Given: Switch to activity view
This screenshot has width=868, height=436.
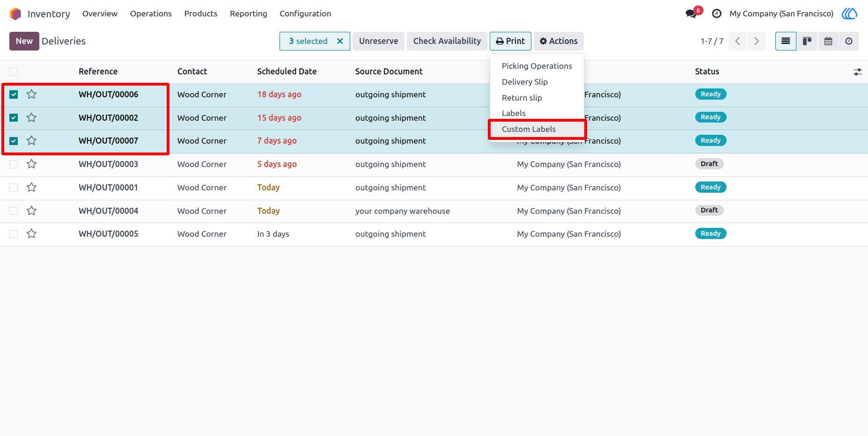Looking at the screenshot, I should click(x=848, y=41).
